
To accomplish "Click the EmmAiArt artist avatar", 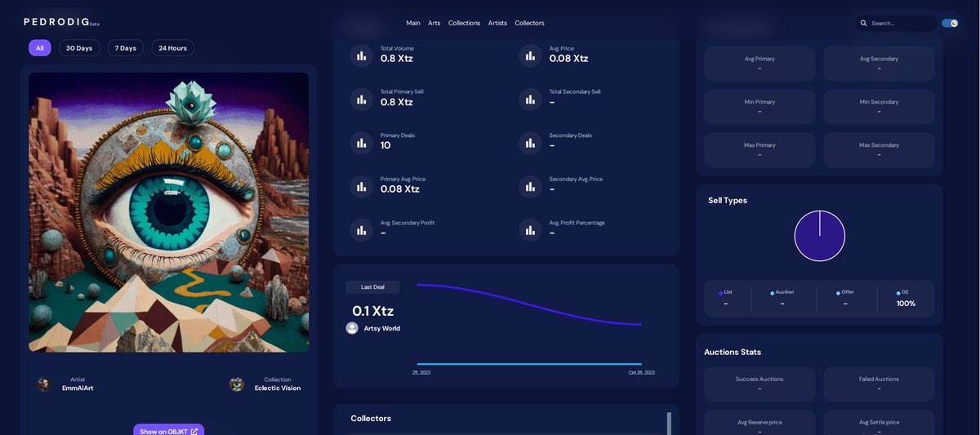I will 44,384.
